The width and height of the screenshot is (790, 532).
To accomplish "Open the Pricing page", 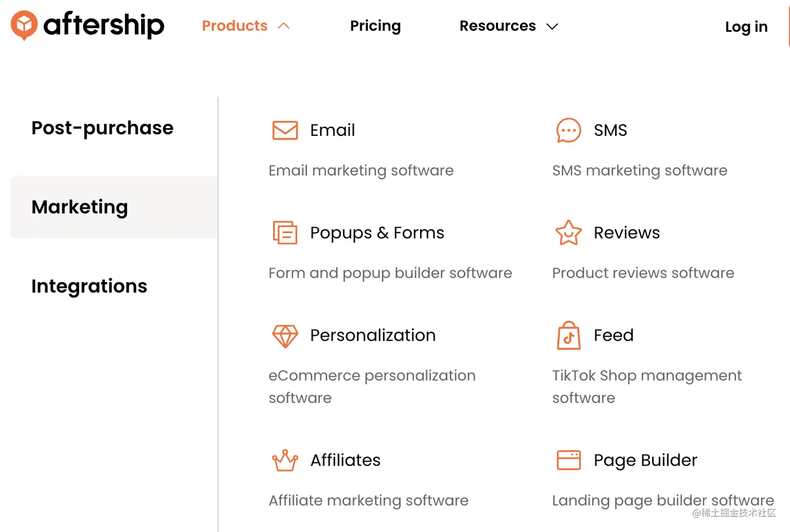I will pos(375,26).
